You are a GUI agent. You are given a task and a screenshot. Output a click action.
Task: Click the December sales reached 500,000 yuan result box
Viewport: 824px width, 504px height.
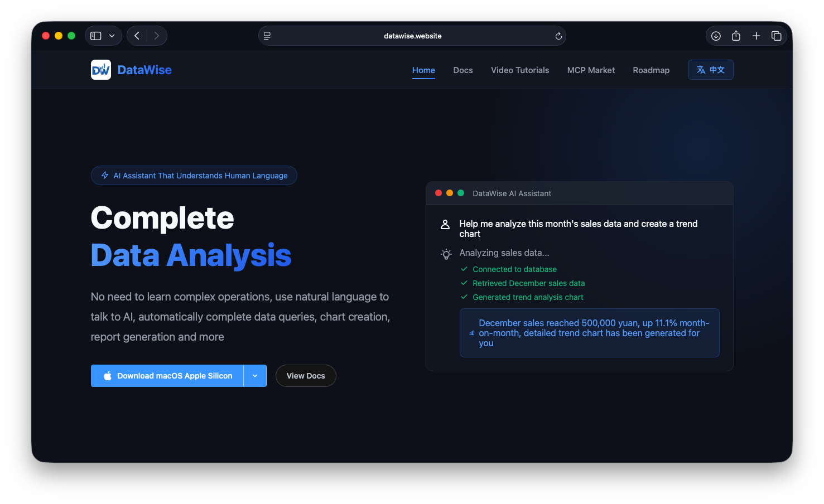pyautogui.click(x=589, y=333)
